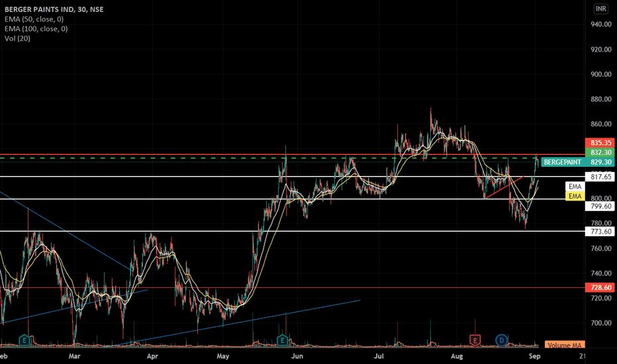
Task: Click the orange Volume MA label
Action: 565,345
